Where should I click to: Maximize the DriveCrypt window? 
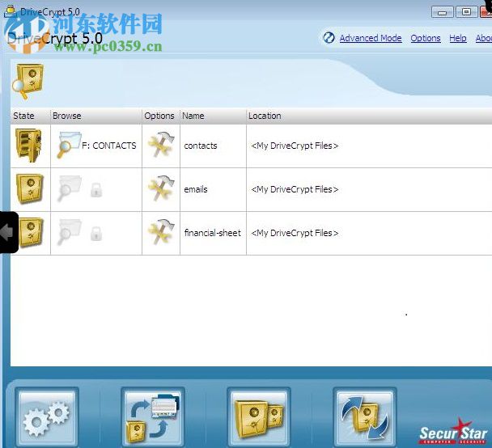[466, 12]
